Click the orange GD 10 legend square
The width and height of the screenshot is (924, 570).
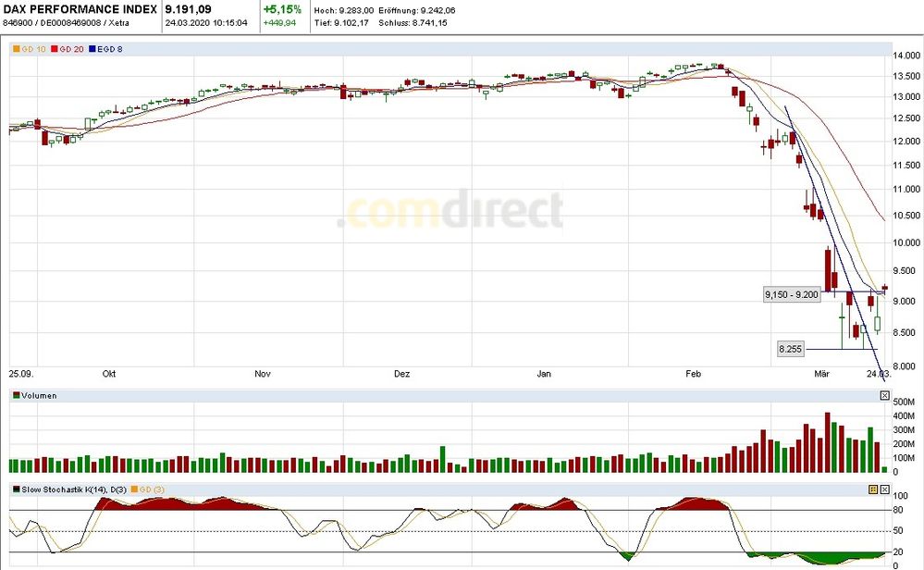pyautogui.click(x=16, y=48)
